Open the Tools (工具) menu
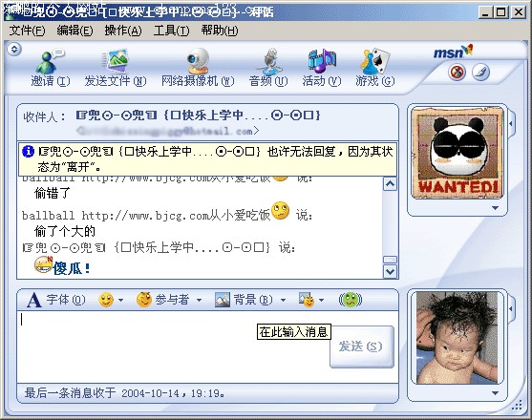This screenshot has width=532, height=420. click(x=171, y=31)
